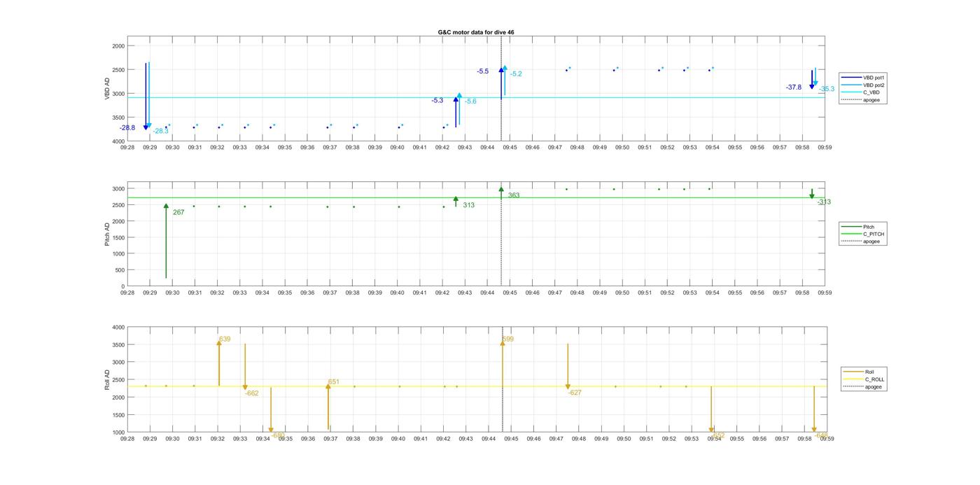Click the 'Roll AD' y-axis label
The height and width of the screenshot is (485, 980).
[x=108, y=379]
